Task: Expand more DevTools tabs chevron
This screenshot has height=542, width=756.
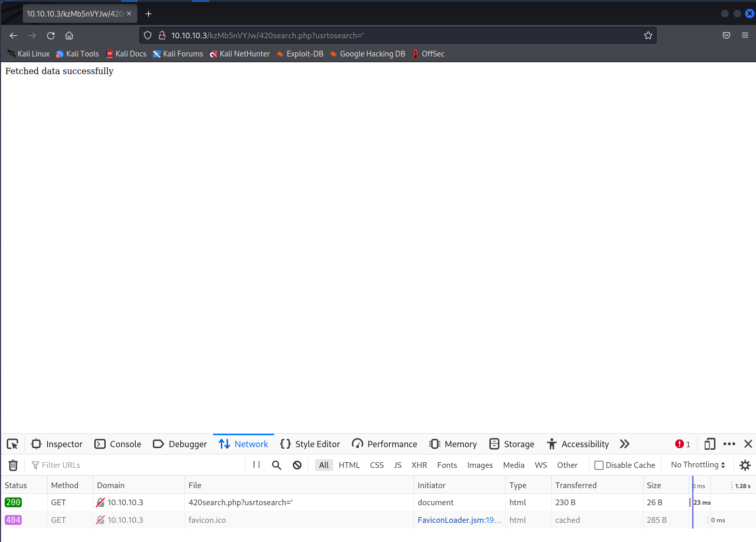Action: click(624, 444)
